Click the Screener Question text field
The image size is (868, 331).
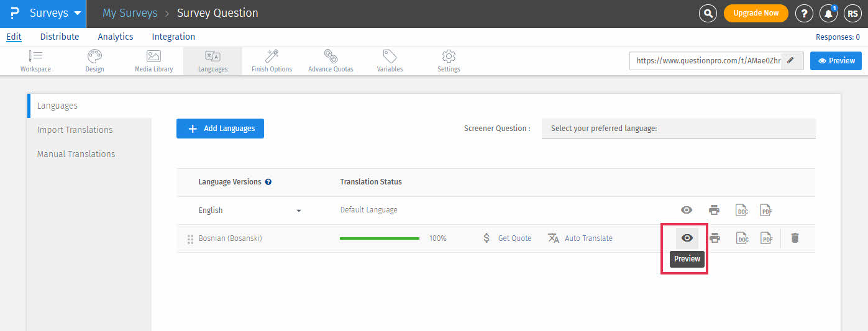click(x=678, y=129)
